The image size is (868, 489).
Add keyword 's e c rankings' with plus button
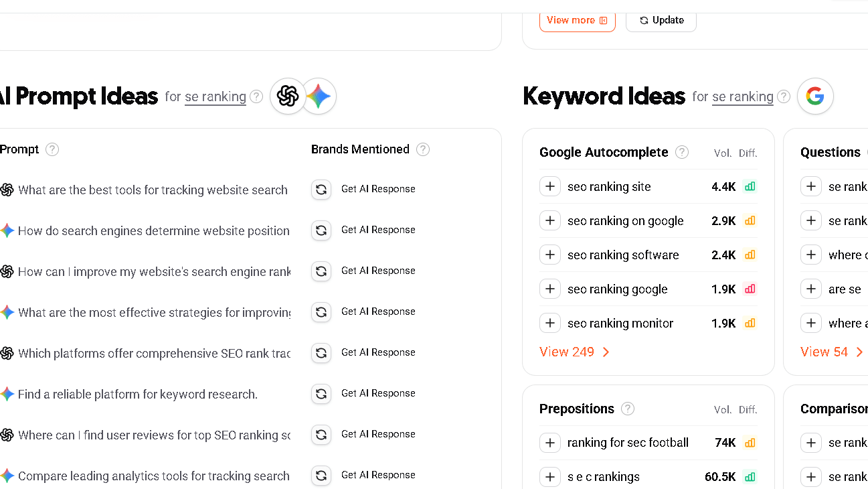coord(550,476)
